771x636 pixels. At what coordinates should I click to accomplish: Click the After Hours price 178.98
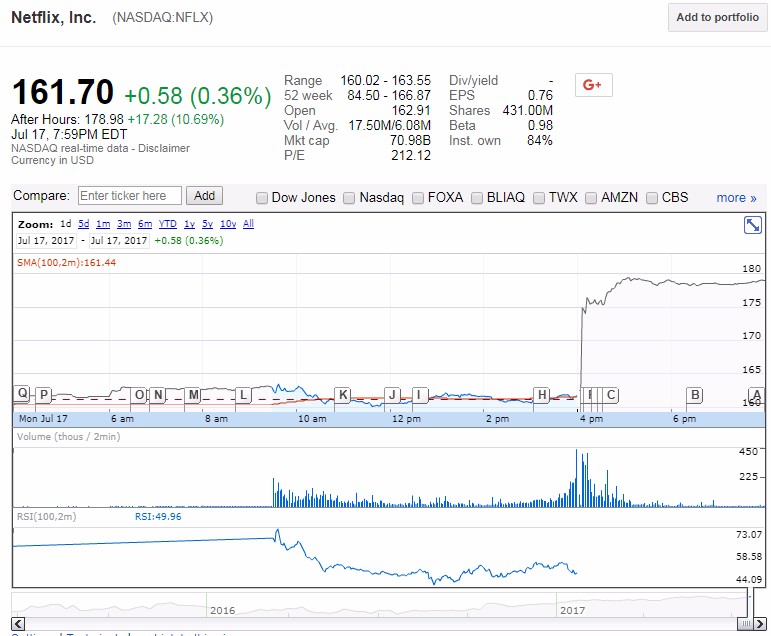(104, 120)
